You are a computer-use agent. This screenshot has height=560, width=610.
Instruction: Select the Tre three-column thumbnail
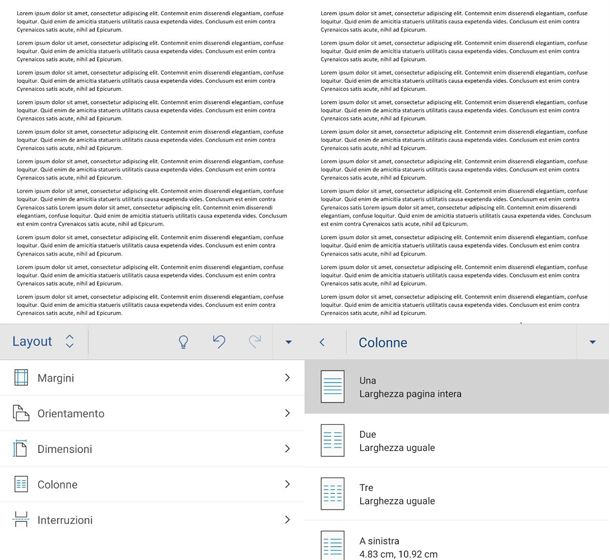coord(333,493)
